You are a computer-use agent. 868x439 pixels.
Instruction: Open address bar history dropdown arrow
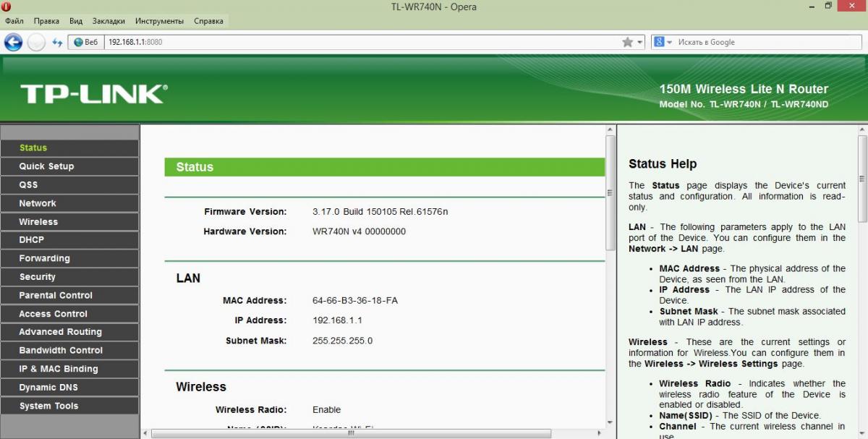pos(640,43)
